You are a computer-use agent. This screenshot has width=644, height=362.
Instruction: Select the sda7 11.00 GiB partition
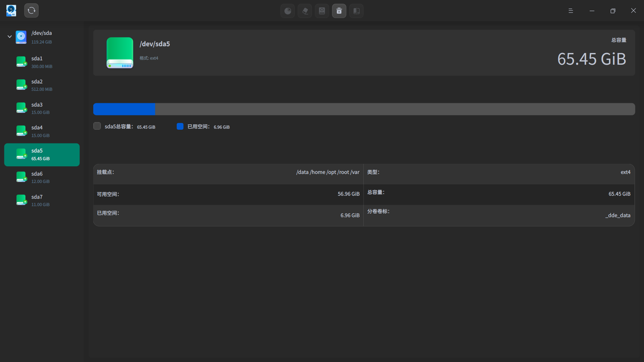tap(42, 200)
